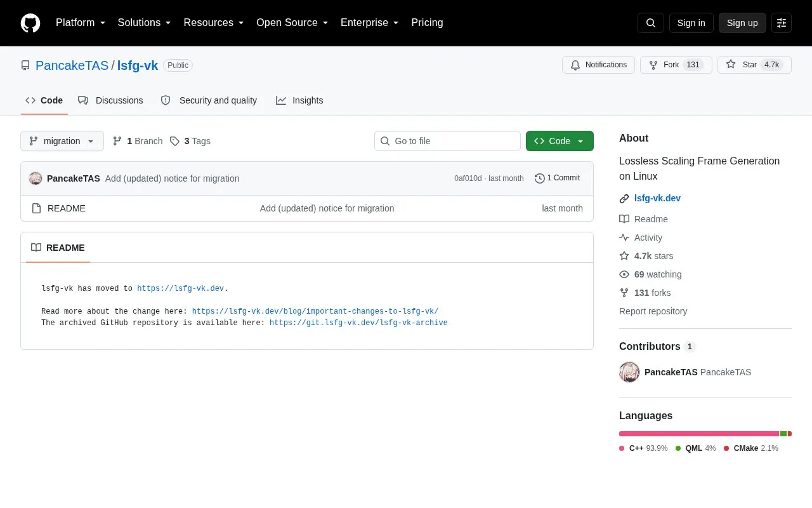This screenshot has width=812, height=508.
Task: Click the Notifications bell button
Action: pos(598,65)
